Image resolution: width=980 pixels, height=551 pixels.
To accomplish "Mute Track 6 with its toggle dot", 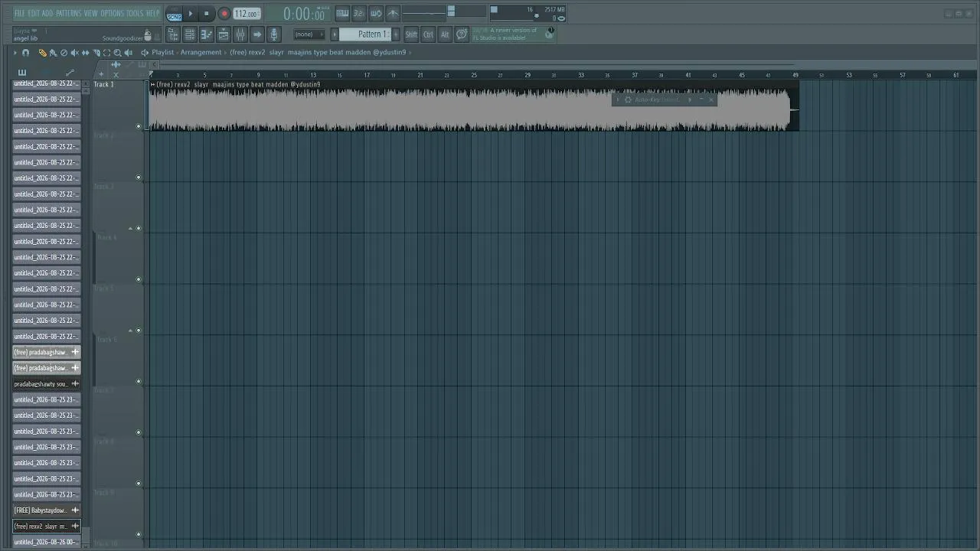I will (139, 381).
